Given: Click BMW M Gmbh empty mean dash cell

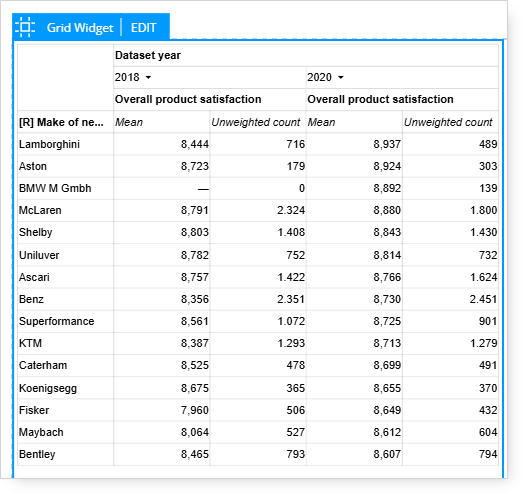Looking at the screenshot, I should 203,189.
